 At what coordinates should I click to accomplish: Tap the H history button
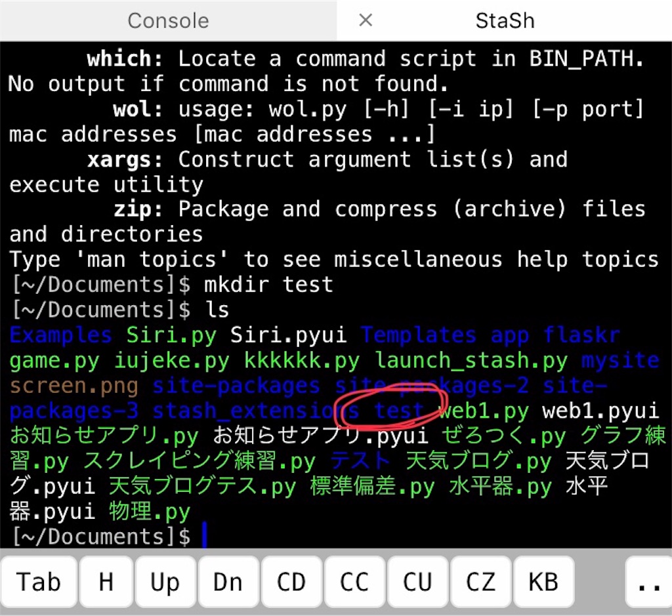[106, 582]
